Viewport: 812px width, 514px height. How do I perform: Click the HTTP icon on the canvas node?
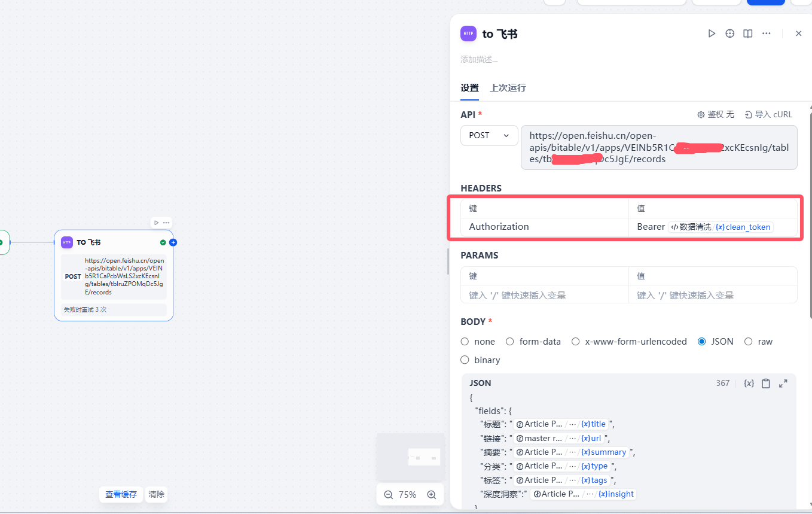(x=67, y=242)
